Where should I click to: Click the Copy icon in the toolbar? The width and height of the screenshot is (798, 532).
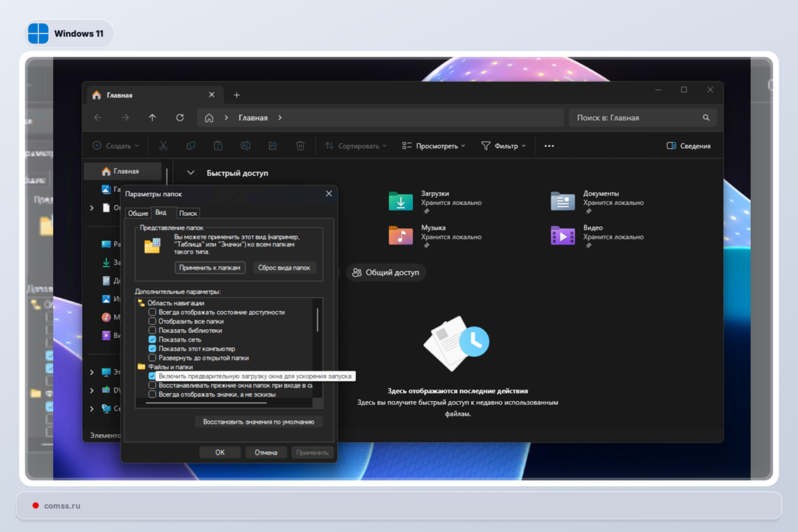190,145
